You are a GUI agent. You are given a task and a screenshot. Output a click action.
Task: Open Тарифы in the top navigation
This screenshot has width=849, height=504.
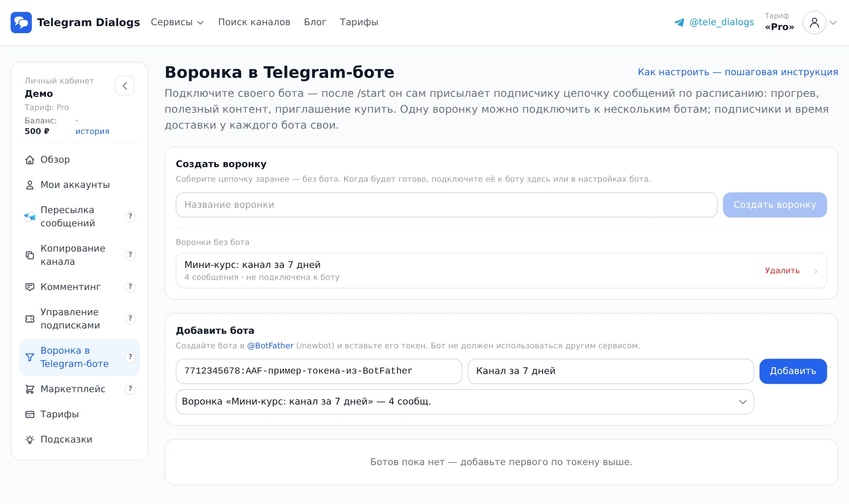(x=359, y=22)
